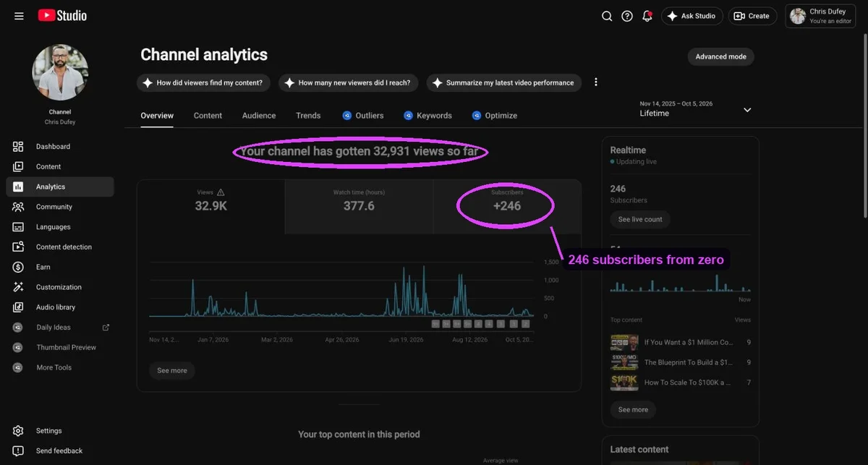Ask "How many new viewers did I reach?"
868x465 pixels.
tap(348, 82)
